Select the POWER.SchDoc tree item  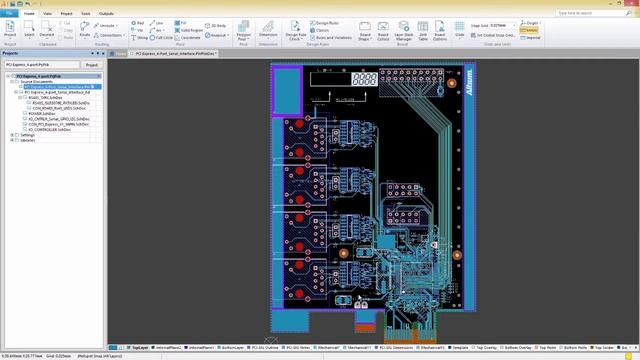(x=42, y=113)
